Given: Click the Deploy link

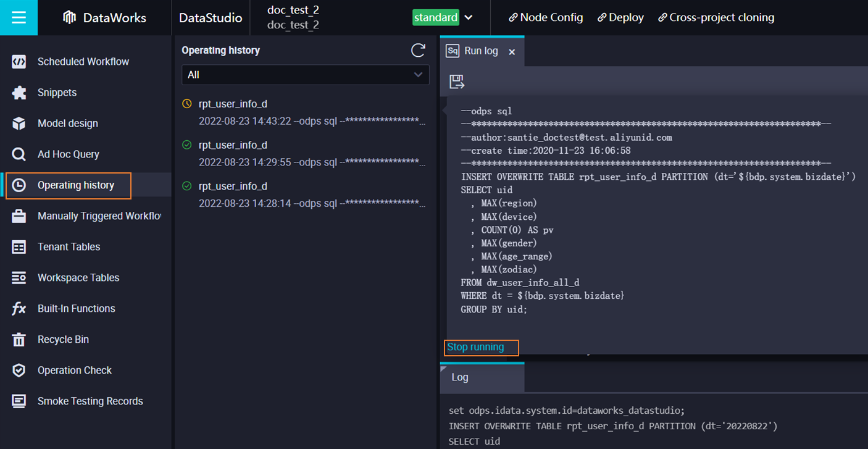Looking at the screenshot, I should point(626,18).
